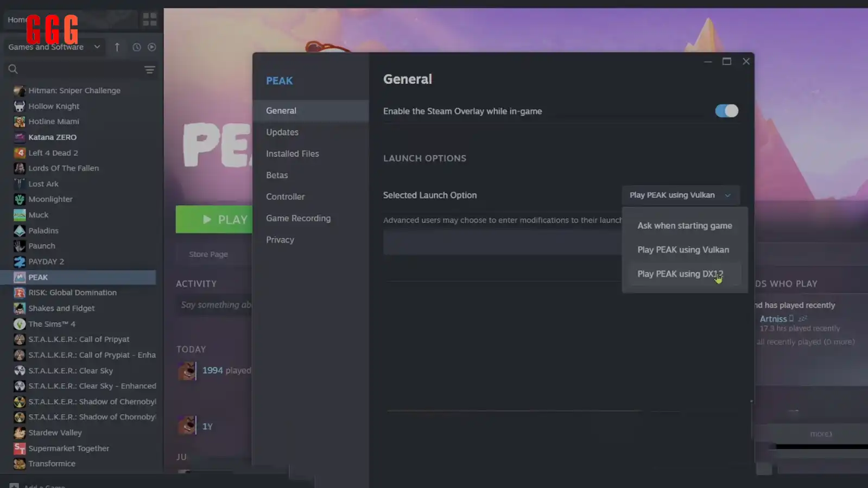Viewport: 868px width, 488px height.
Task: Open the Updates settings tab
Action: (311, 132)
